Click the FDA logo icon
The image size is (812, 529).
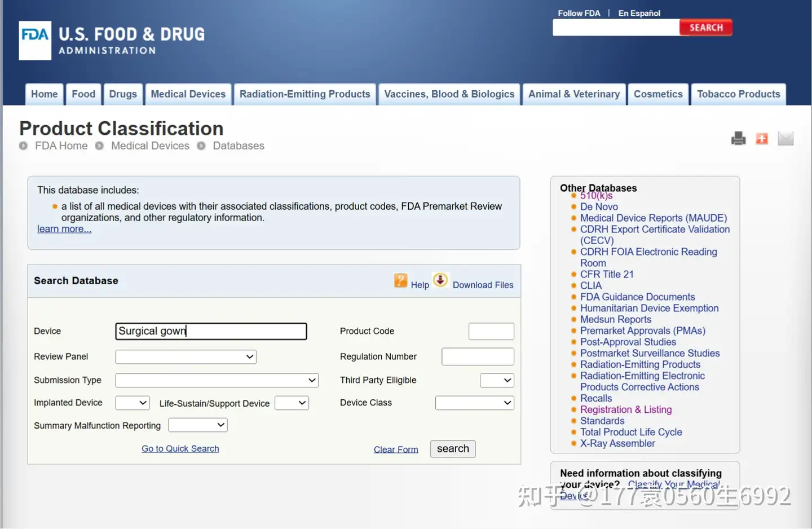click(35, 41)
